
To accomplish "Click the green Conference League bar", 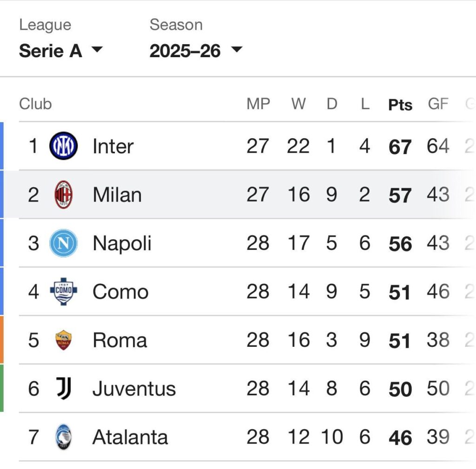I will [x=2, y=388].
